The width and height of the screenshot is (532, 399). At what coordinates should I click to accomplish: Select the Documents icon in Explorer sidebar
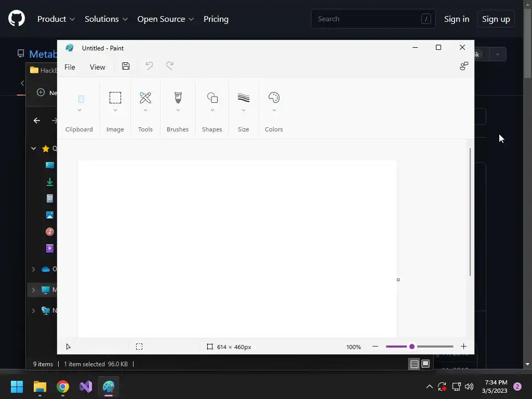click(x=50, y=198)
